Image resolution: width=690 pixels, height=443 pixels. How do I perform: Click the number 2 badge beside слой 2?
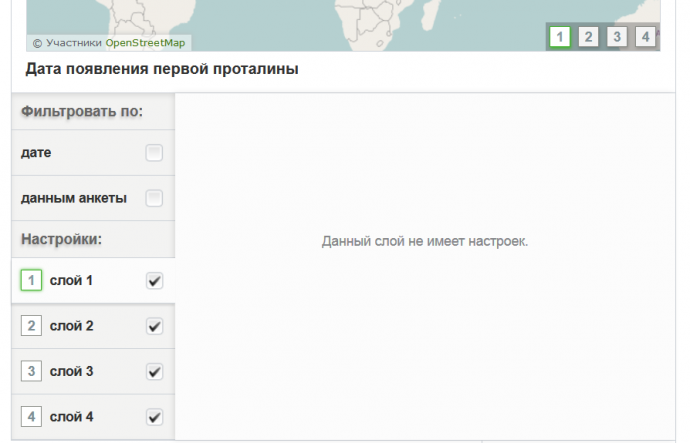31,326
